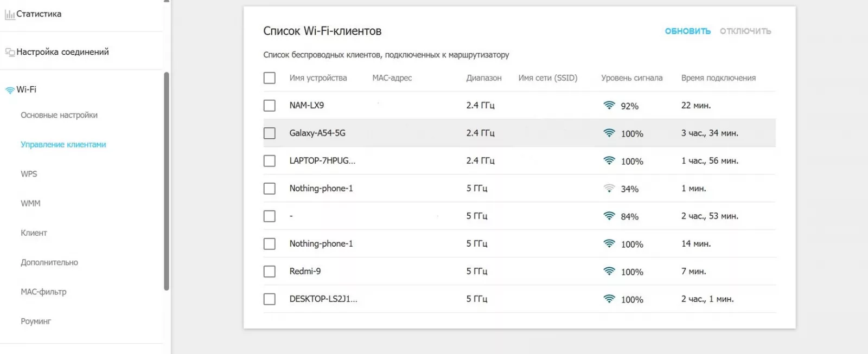Click signal icon of Nothing-phone-1 connected 14 мин.

click(609, 243)
